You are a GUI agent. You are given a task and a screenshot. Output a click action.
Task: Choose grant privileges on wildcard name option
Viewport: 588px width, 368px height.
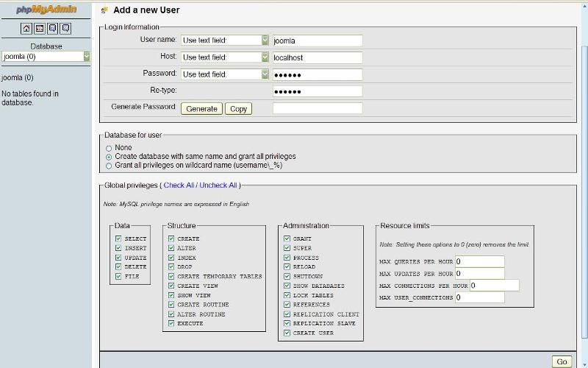(x=109, y=166)
